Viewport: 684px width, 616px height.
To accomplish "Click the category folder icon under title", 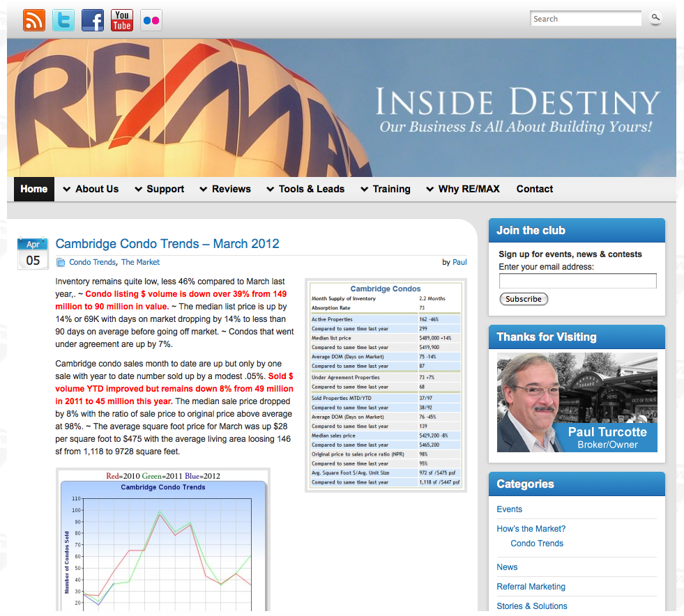I will [61, 262].
